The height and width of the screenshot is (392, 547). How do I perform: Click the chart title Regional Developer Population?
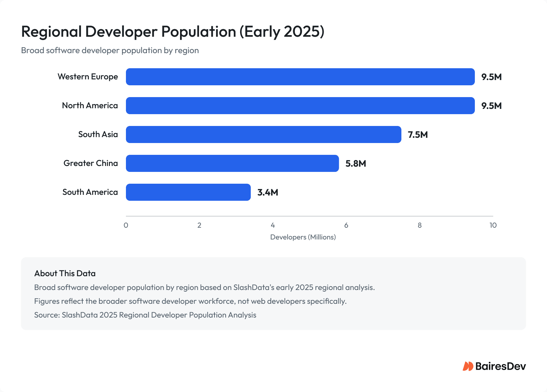(173, 31)
